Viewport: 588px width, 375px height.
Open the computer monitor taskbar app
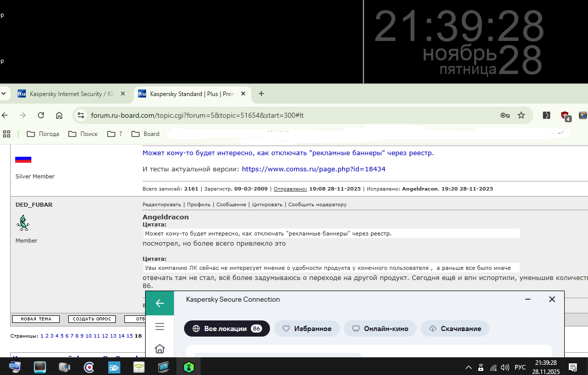[15, 367]
